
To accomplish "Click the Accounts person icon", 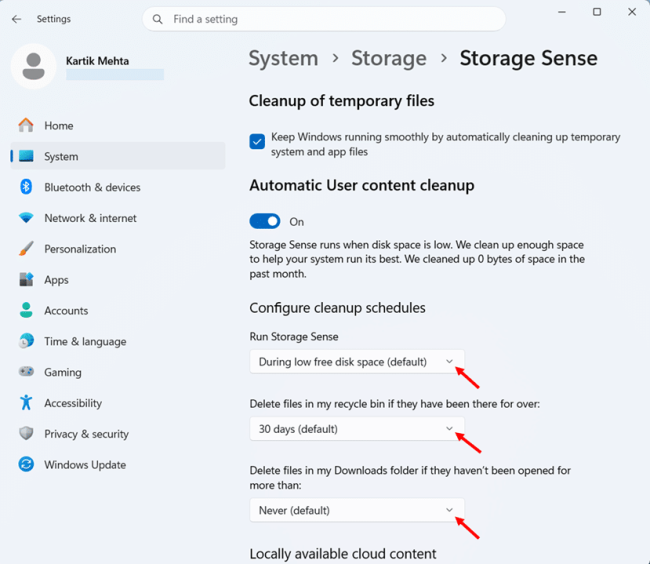I will [26, 310].
